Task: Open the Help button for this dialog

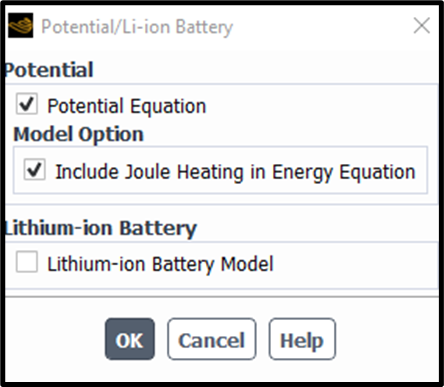Action: 302,339
